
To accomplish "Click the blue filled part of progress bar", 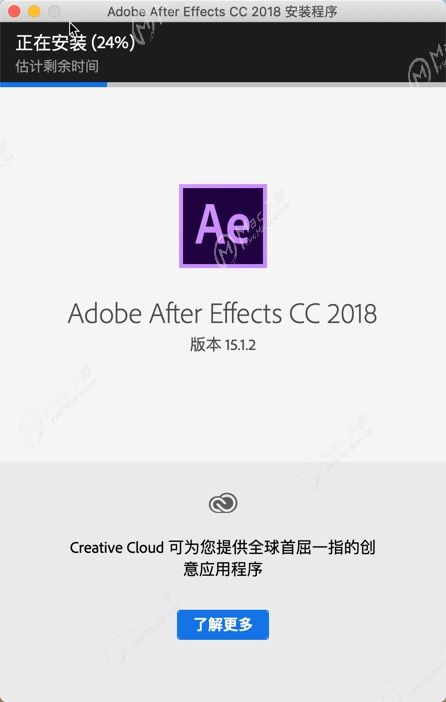I will point(54,84).
